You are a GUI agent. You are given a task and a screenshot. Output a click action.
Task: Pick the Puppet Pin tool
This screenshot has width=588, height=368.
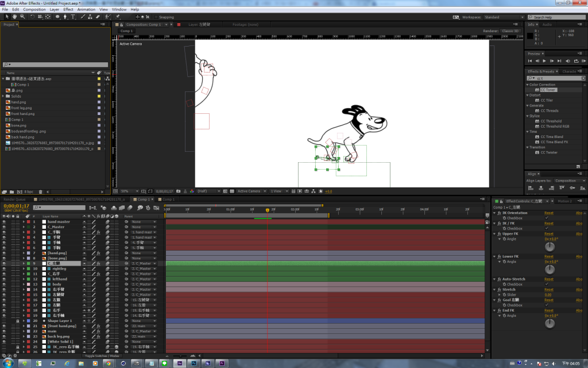pos(117,17)
